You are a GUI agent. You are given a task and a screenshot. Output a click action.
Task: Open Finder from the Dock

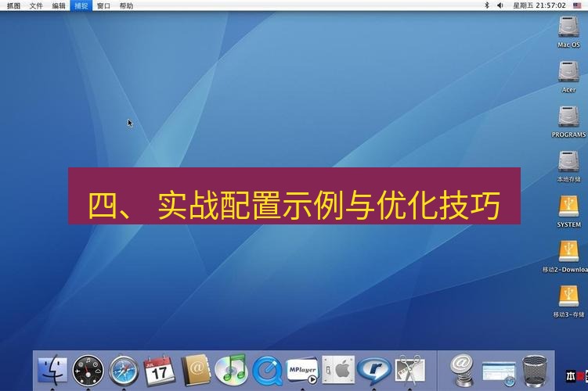[52, 371]
